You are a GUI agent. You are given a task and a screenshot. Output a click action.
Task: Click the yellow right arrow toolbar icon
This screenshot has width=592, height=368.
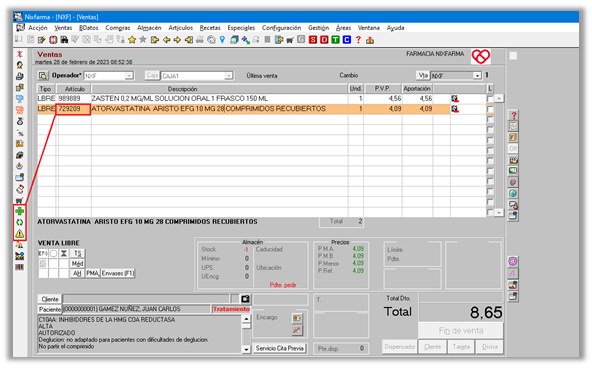pos(177,40)
